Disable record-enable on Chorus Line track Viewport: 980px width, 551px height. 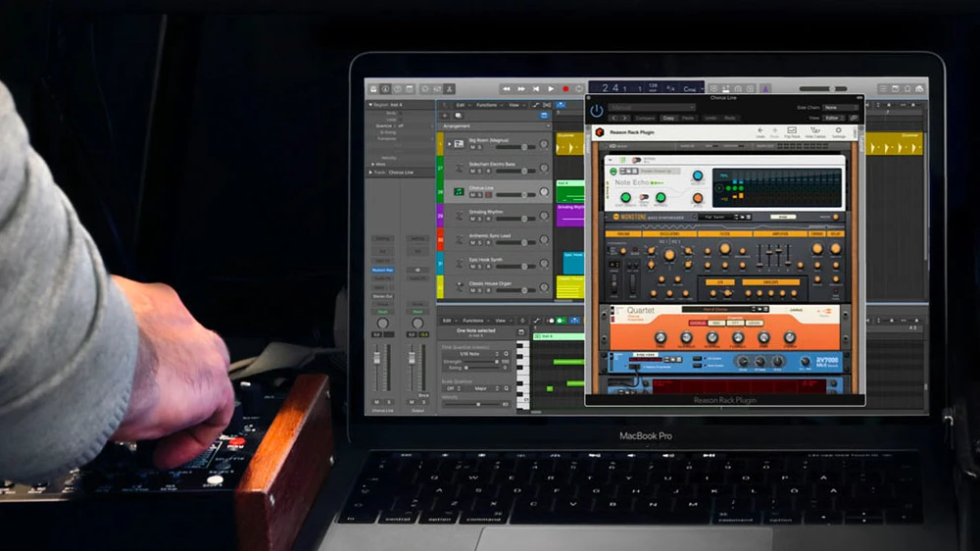coord(490,196)
